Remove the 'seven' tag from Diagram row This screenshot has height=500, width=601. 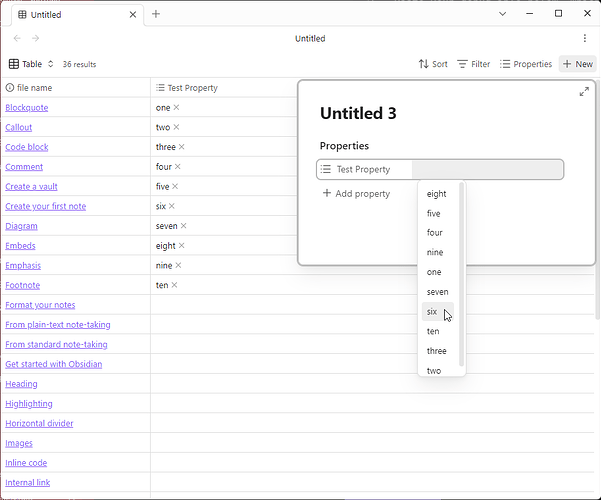pyautogui.click(x=185, y=226)
